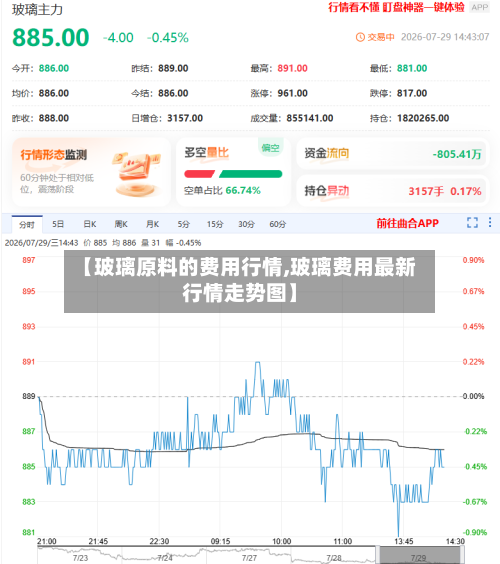The width and height of the screenshot is (500, 564).
Task: Click the 3157手 0.17% position change
Action: [x=445, y=191]
